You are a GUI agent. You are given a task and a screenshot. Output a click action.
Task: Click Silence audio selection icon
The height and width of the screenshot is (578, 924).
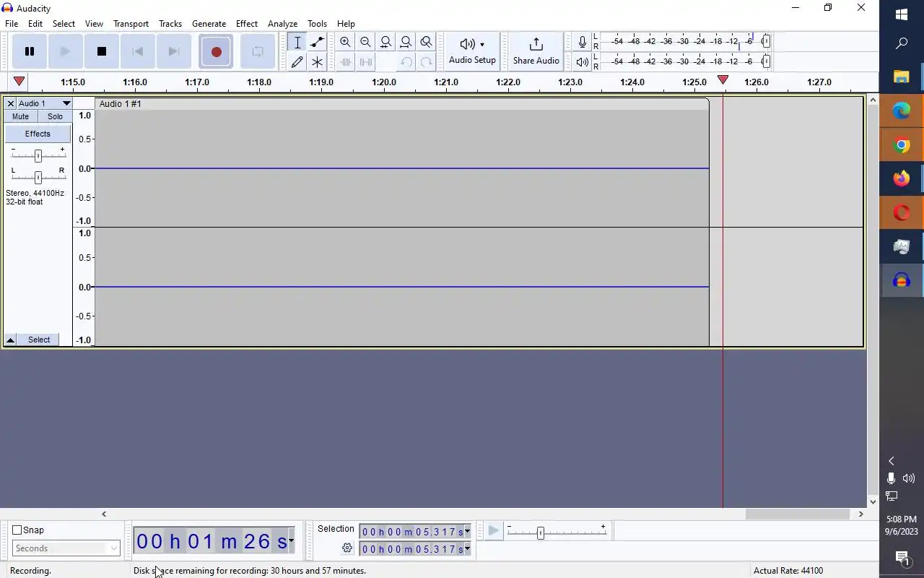pos(366,62)
